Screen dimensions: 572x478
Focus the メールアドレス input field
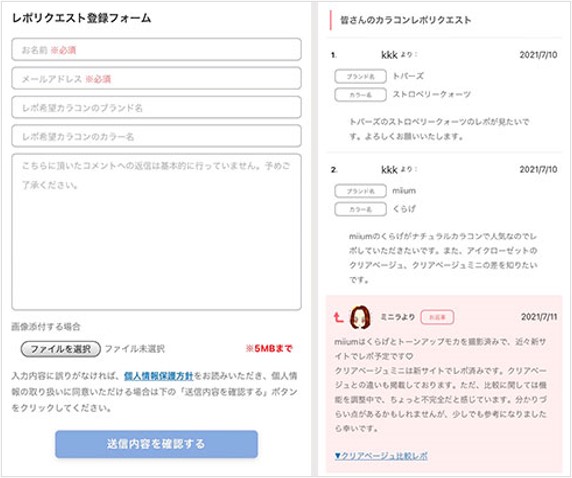point(156,78)
